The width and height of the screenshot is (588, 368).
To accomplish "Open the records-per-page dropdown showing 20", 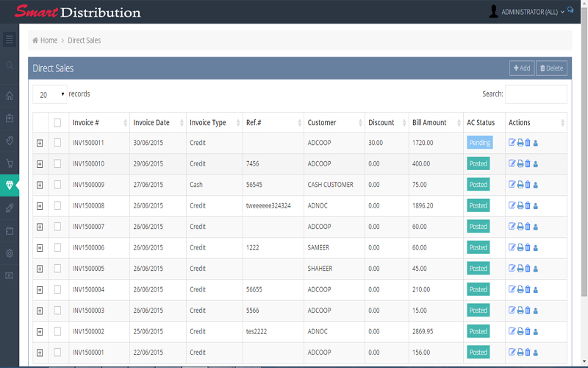I will click(49, 94).
